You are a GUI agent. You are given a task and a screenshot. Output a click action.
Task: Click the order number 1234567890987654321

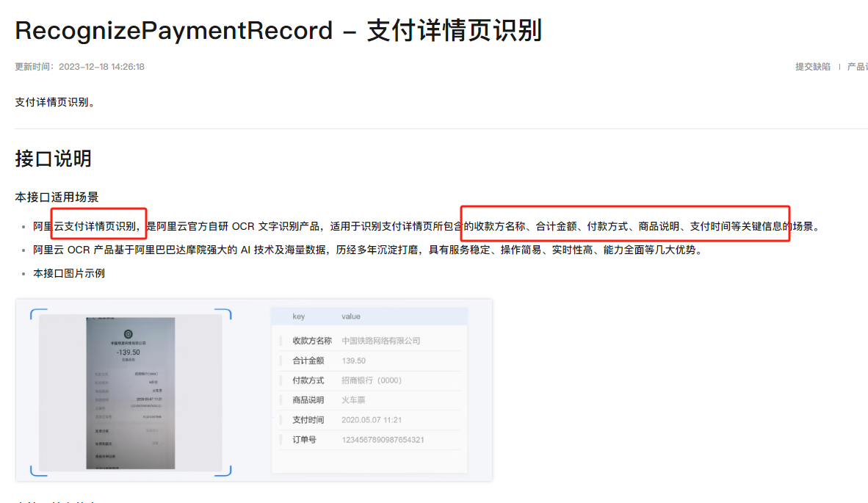click(x=383, y=440)
